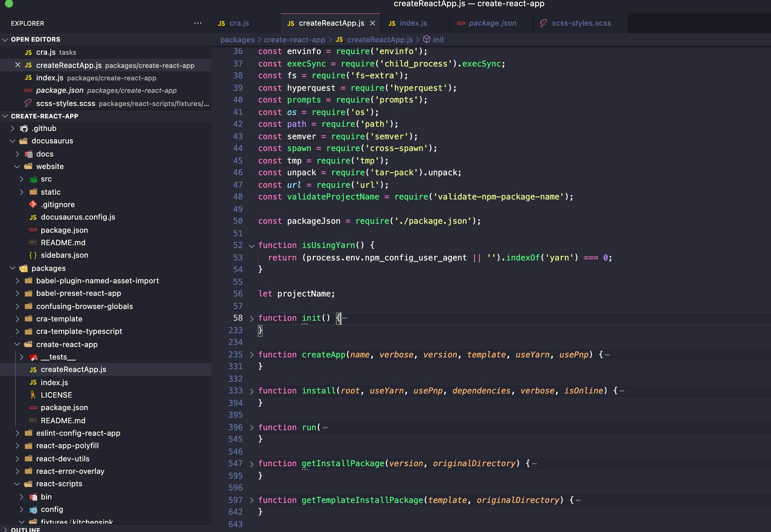The width and height of the screenshot is (771, 532).
Task: Click the packages folder icon
Action: (x=24, y=268)
